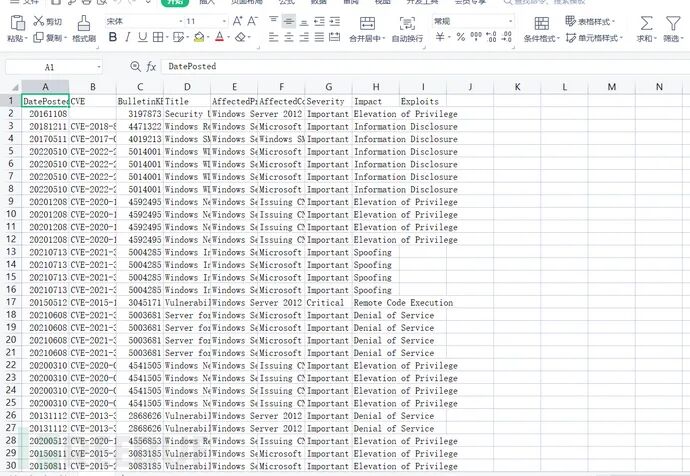690x476 pixels.
Task: Click the draw border pencil icon
Action: click(178, 37)
